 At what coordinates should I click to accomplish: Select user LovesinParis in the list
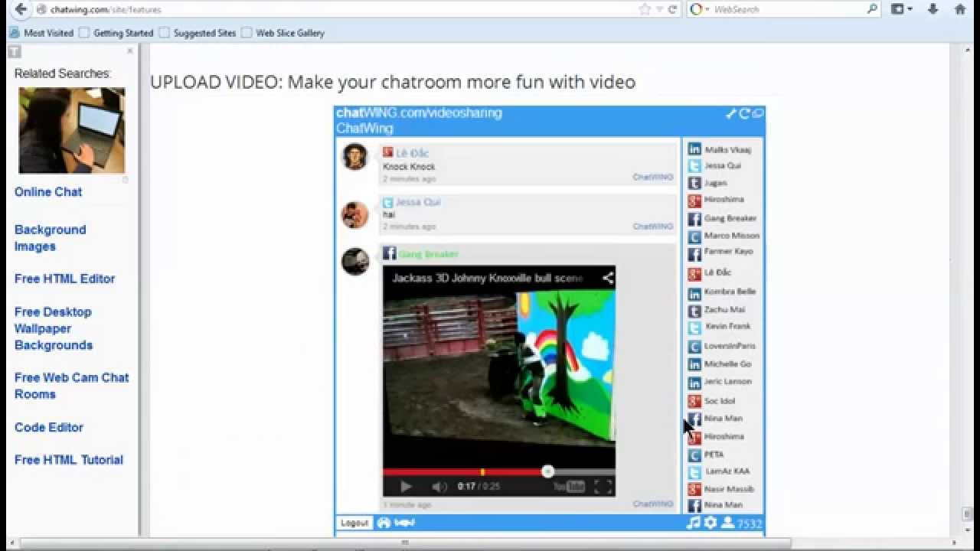pos(722,346)
